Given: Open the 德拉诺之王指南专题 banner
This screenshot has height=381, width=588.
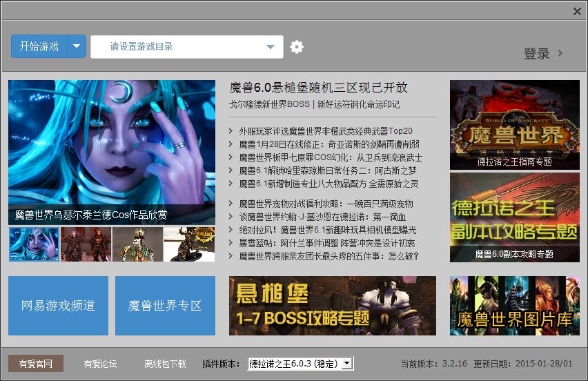Looking at the screenshot, I should coord(515,125).
